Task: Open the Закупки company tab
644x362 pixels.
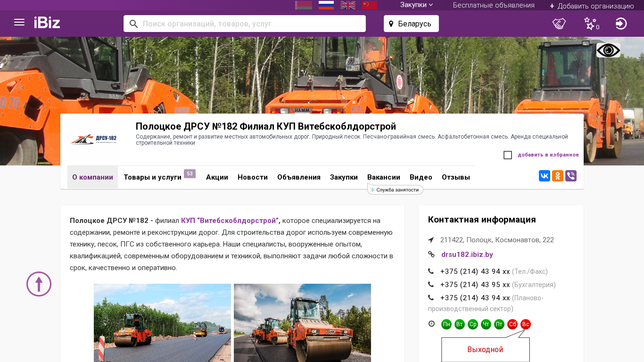Action: click(x=344, y=177)
